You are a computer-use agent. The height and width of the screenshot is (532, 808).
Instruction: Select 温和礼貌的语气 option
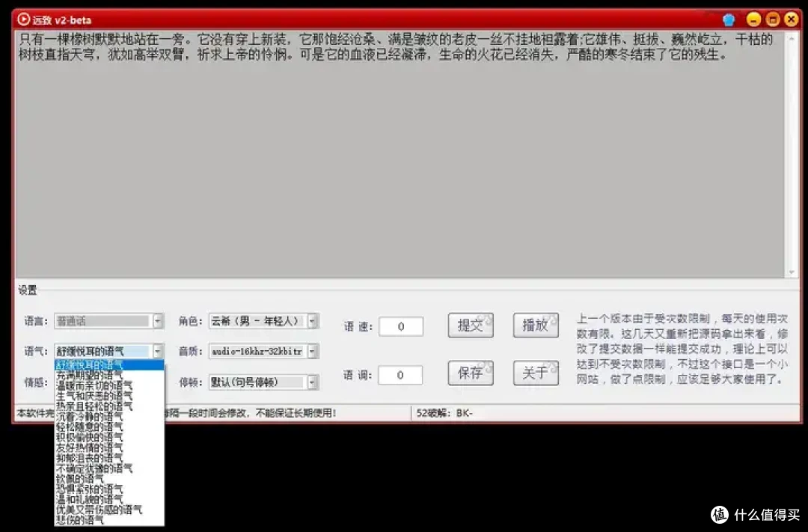point(109,499)
